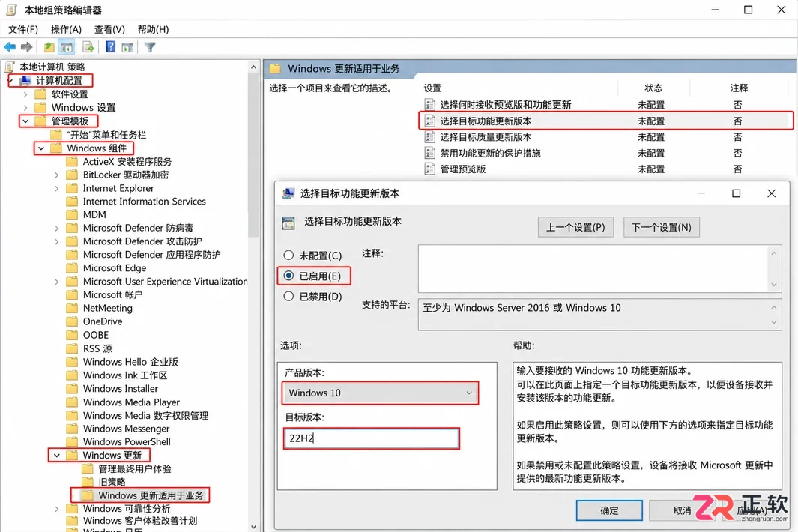798x532 pixels.
Task: Select Microsoft Defender 防病毒 in the tree
Action: [138, 228]
